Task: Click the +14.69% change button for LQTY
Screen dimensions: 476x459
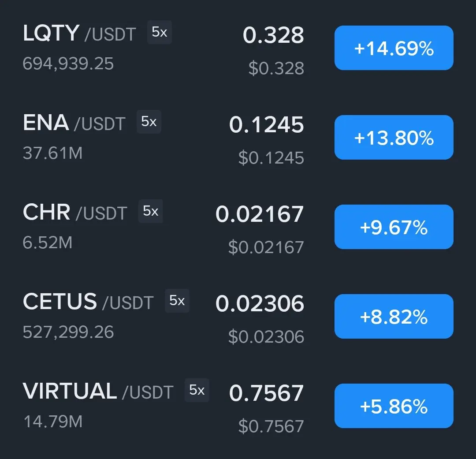Action: [394, 48]
